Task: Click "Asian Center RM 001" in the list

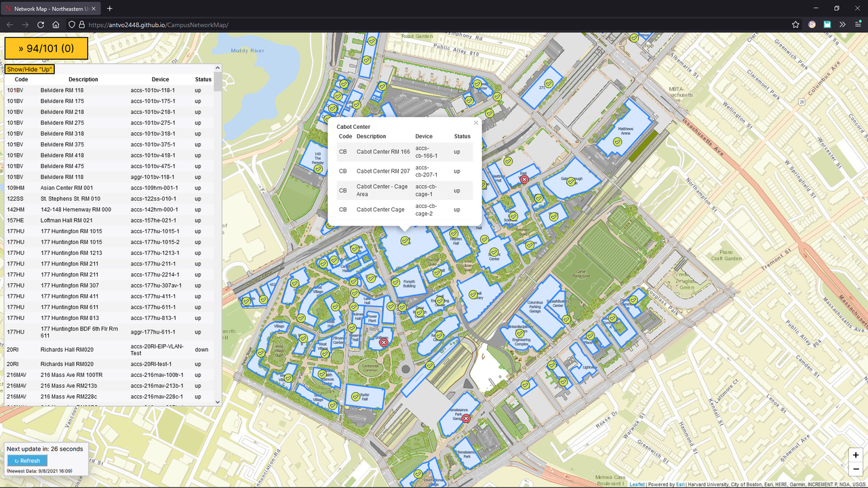Action: (66, 188)
